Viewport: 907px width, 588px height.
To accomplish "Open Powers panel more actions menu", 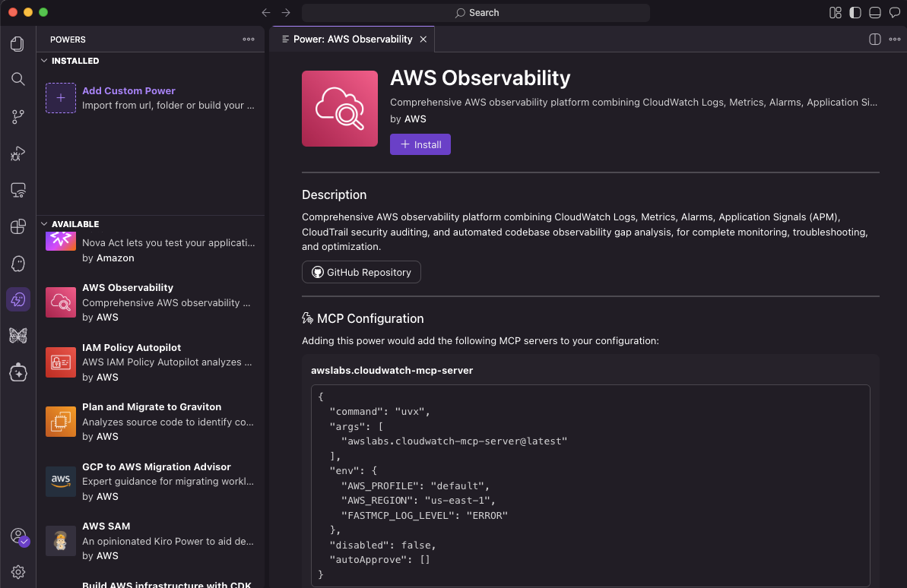I will (248, 40).
